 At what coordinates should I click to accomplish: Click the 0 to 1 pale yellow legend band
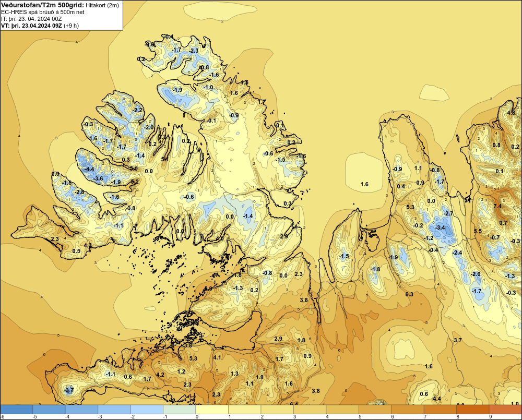pos(212,410)
